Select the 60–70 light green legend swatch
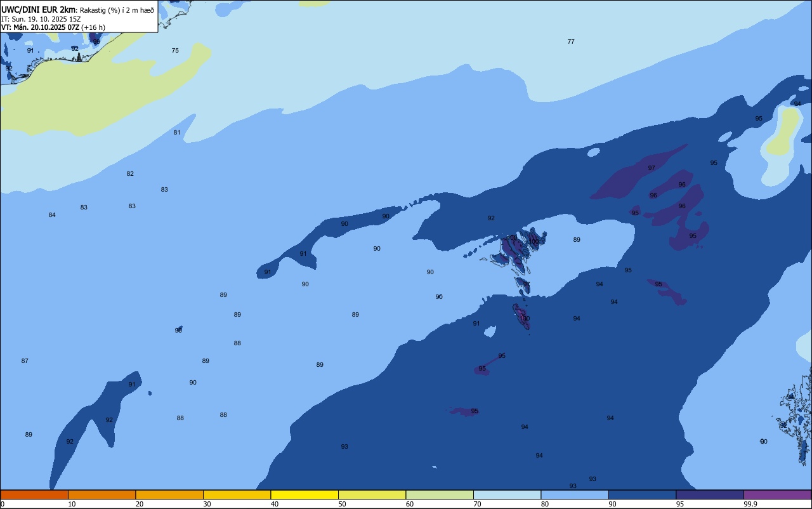 [x=440, y=494]
